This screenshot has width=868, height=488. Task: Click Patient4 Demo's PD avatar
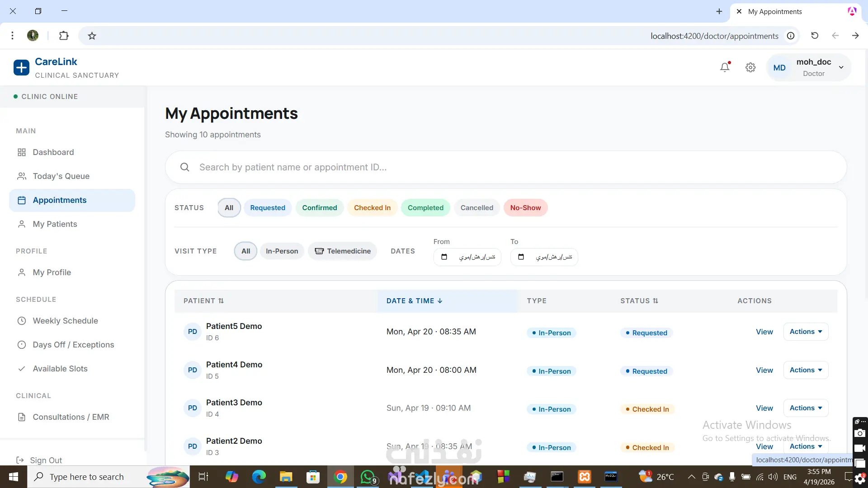click(193, 370)
